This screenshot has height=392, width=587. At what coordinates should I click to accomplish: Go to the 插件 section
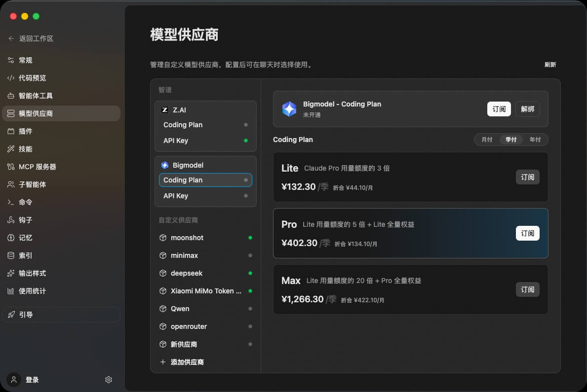coord(61,131)
